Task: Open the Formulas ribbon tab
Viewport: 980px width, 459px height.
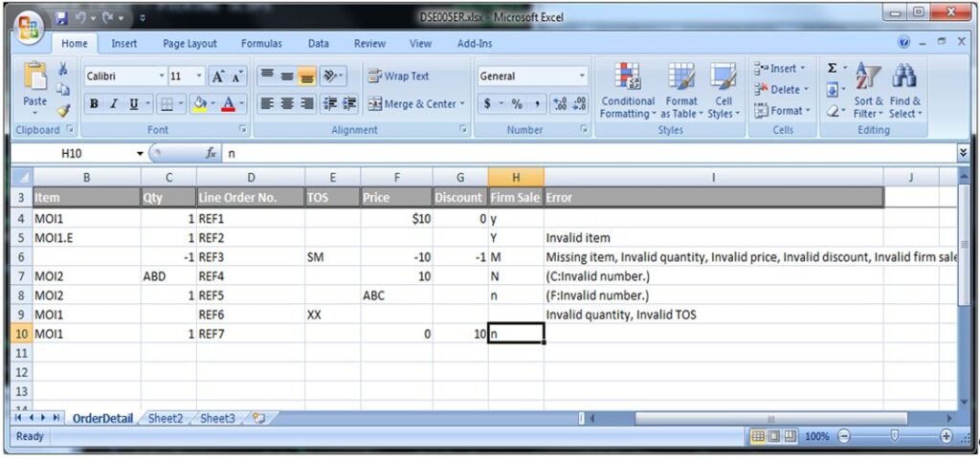Action: [x=261, y=44]
